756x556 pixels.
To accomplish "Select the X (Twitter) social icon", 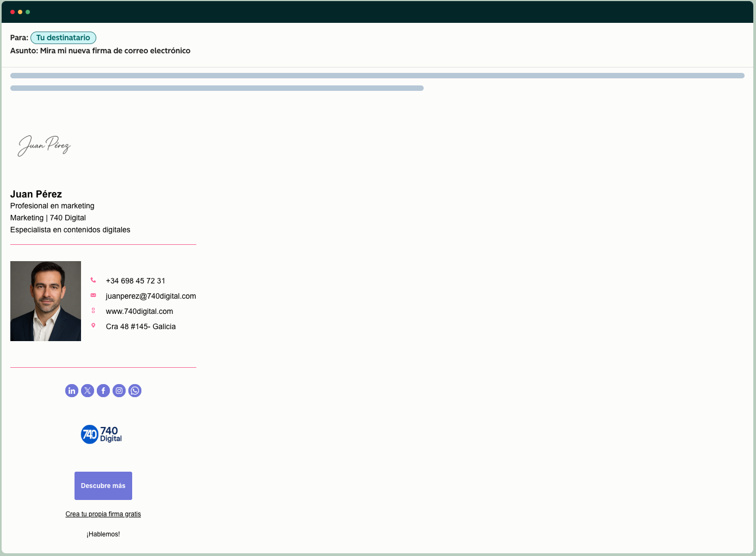I will 87,391.
